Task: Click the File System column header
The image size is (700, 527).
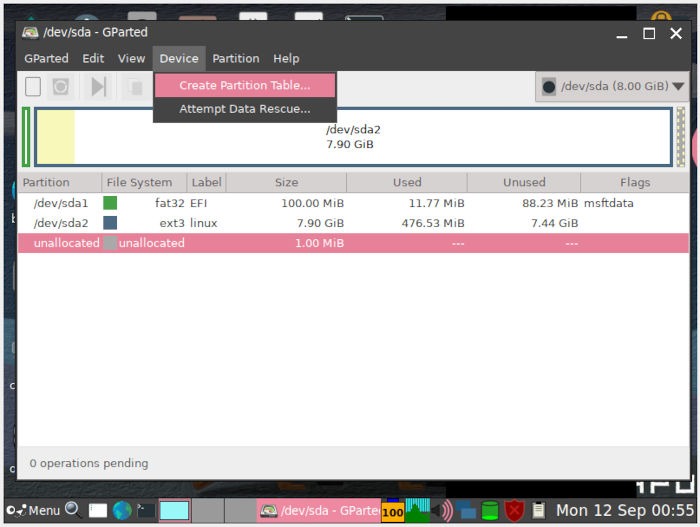Action: pos(144,182)
